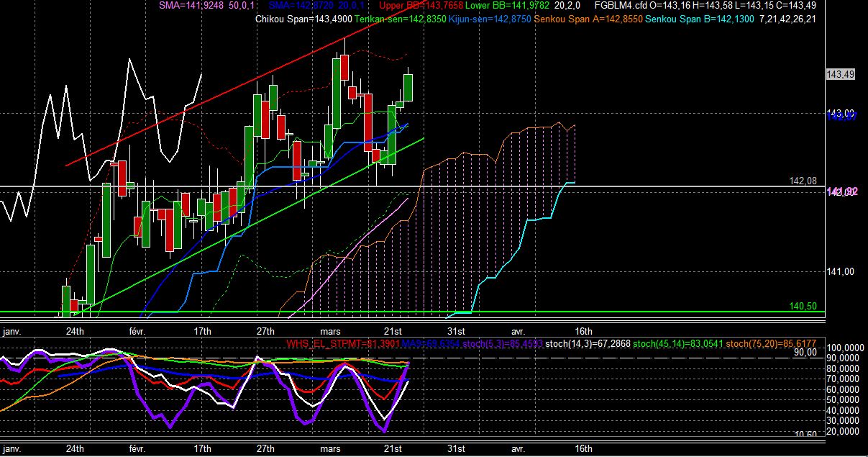Click the '16th' date label on bottom axis

(x=584, y=448)
